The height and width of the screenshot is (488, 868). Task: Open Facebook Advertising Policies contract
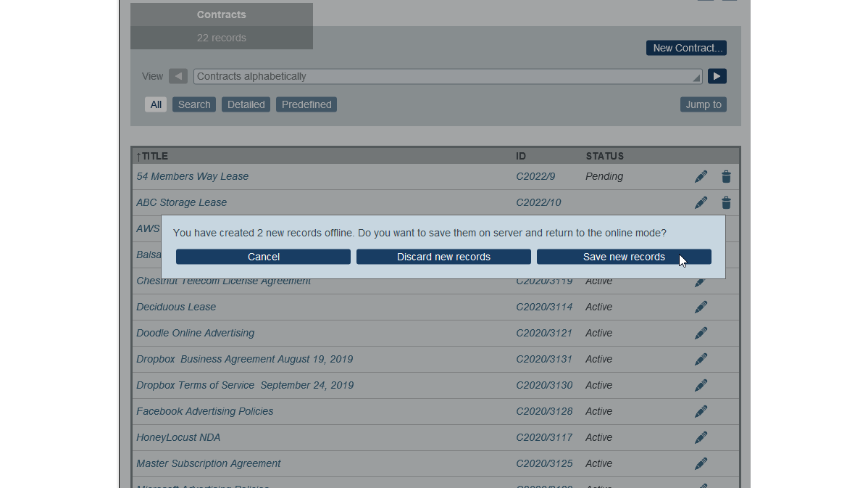(x=205, y=411)
